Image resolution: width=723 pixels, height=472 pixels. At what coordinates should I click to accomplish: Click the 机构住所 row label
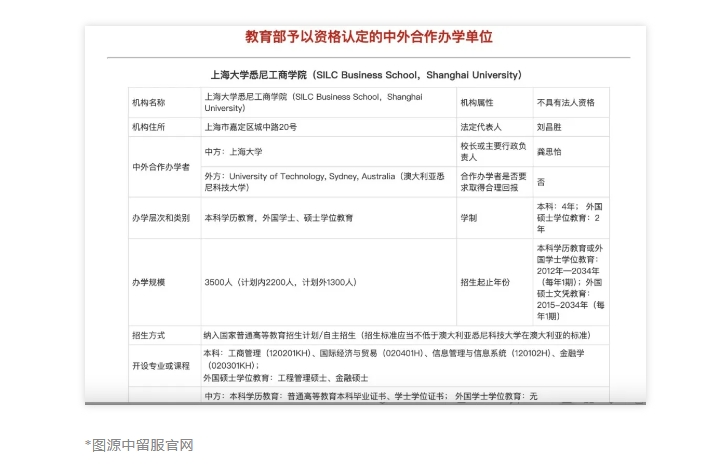(148, 127)
